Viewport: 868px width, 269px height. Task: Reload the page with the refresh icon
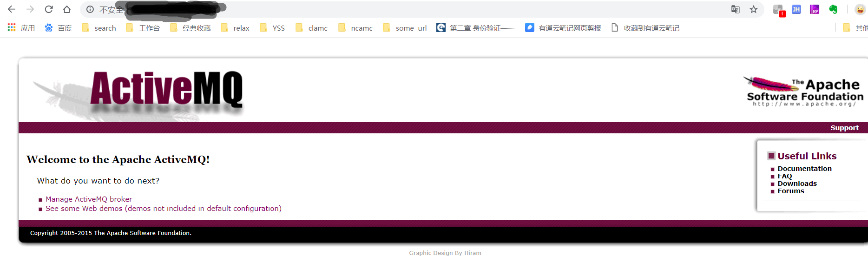point(49,9)
